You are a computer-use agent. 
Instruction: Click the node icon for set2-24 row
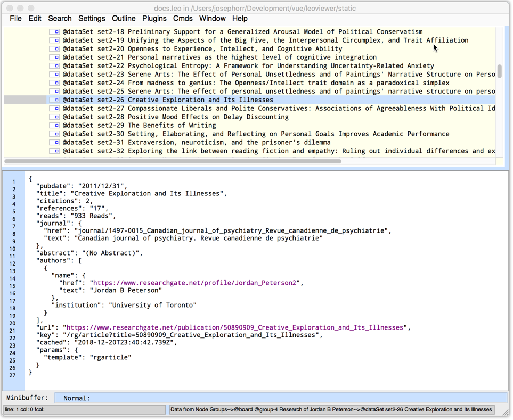(x=54, y=83)
